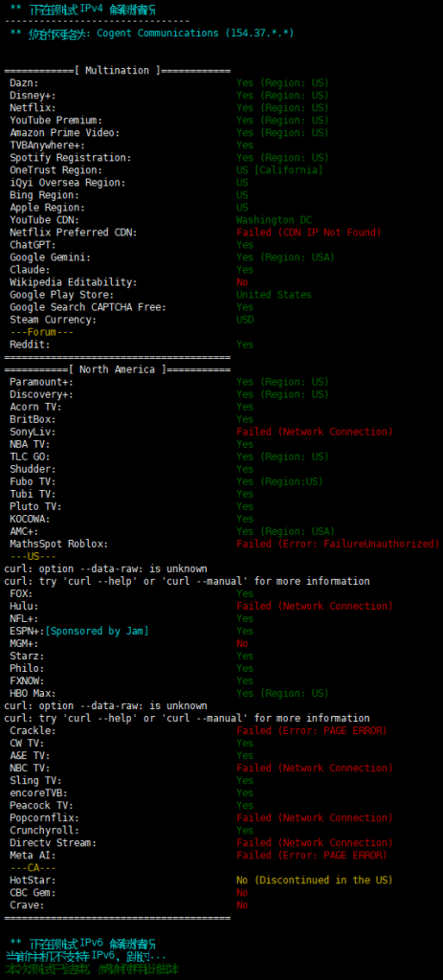Select the North America section header
Screen dimensions: 443x980
point(118,369)
